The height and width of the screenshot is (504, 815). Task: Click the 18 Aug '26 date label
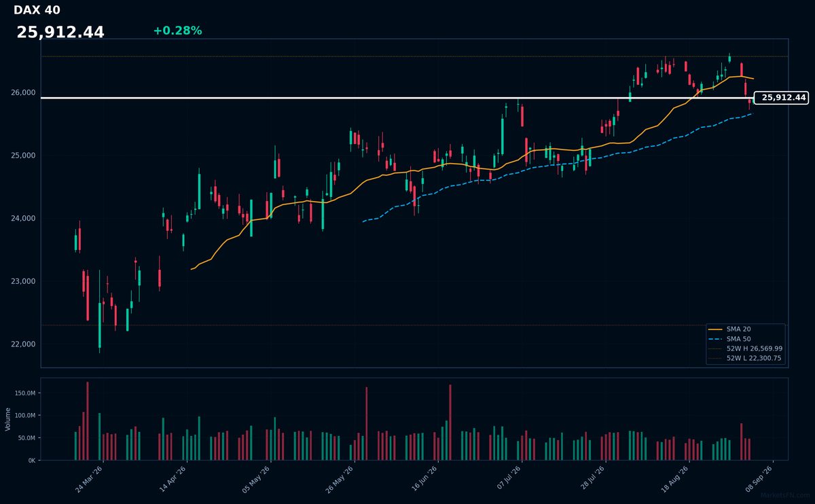point(674,480)
